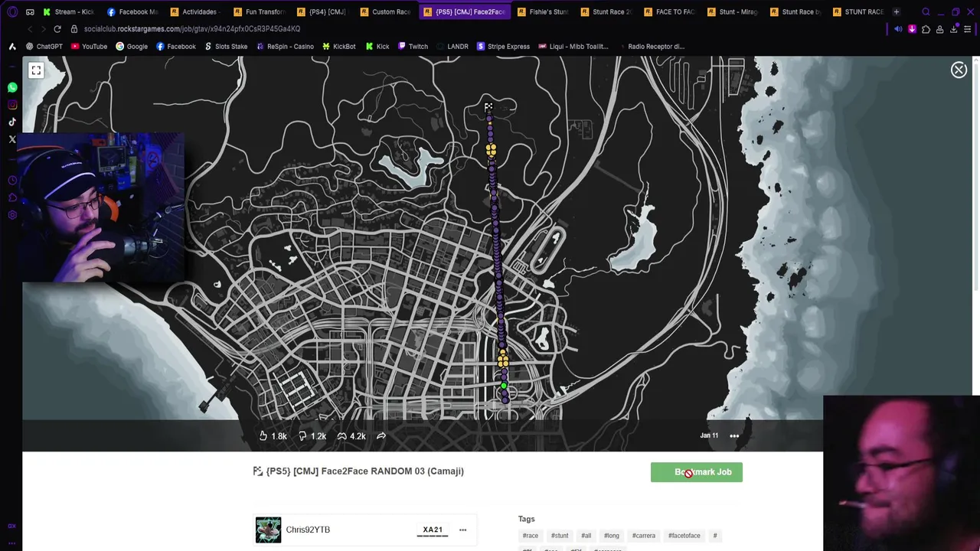Close the job details overlay
The height and width of the screenshot is (551, 980).
959,70
